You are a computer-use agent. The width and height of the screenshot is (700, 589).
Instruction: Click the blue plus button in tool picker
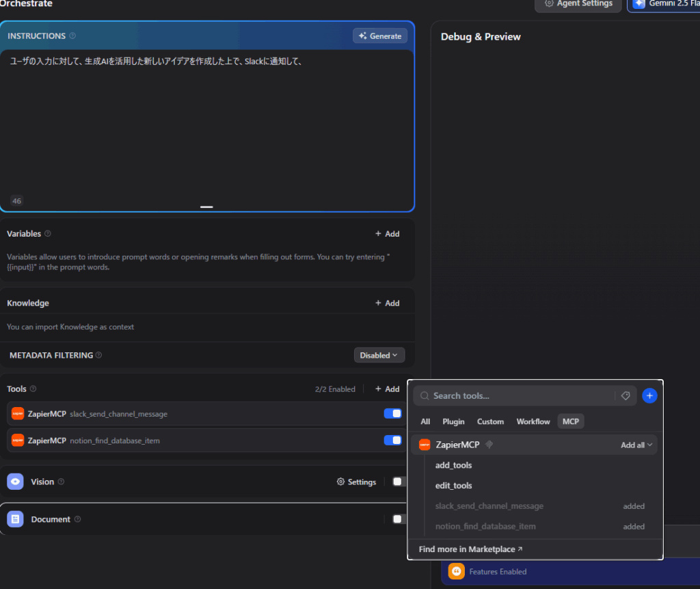pyautogui.click(x=649, y=395)
